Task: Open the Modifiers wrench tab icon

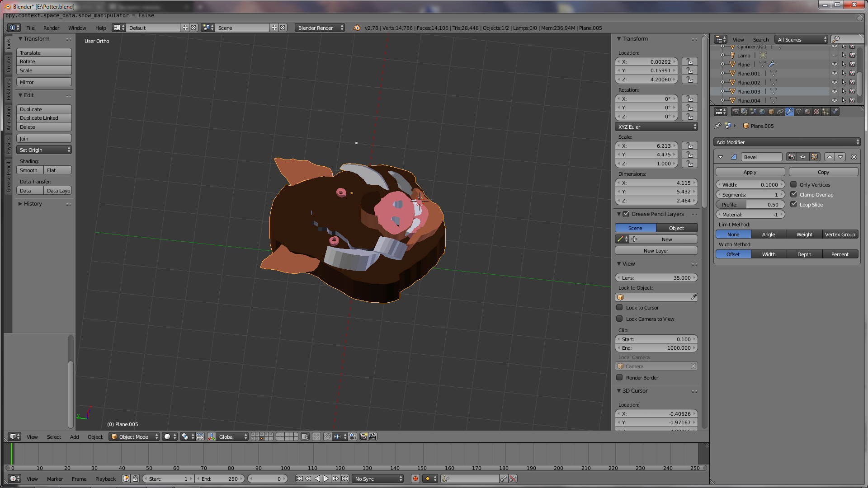Action: 789,112
